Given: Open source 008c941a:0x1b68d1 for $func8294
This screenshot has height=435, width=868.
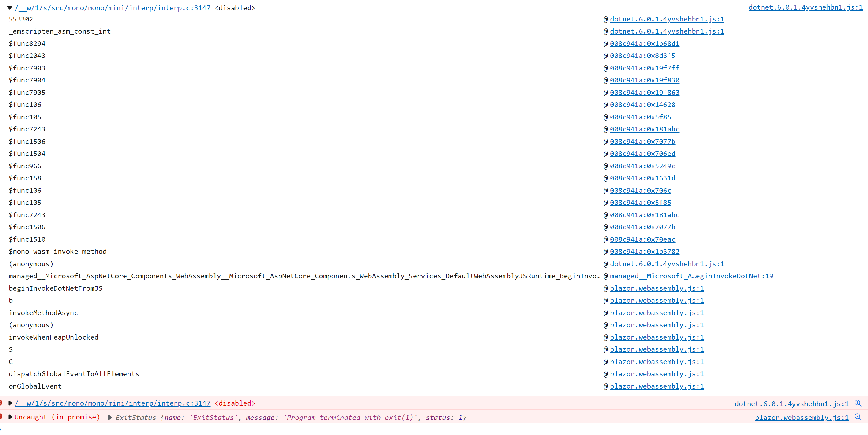Looking at the screenshot, I should (644, 43).
